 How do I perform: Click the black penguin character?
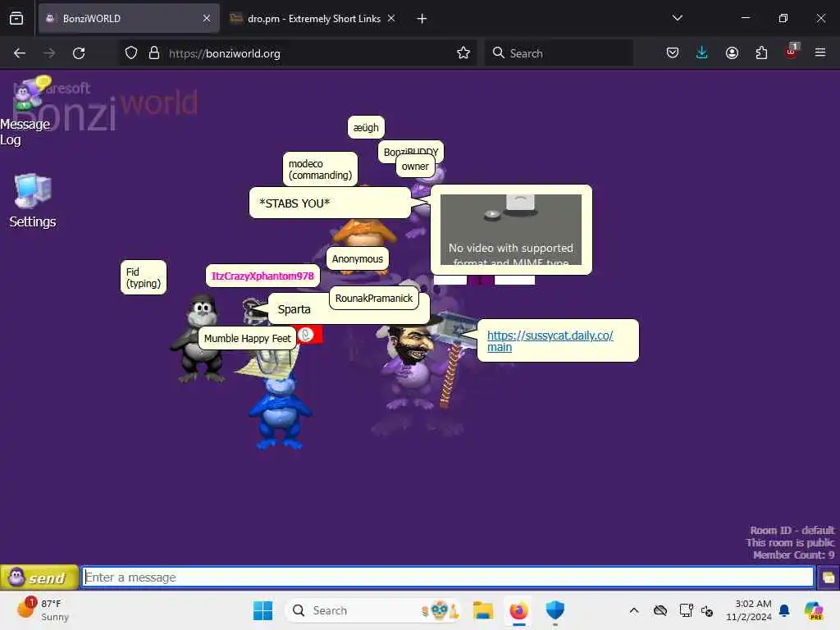coord(199,338)
